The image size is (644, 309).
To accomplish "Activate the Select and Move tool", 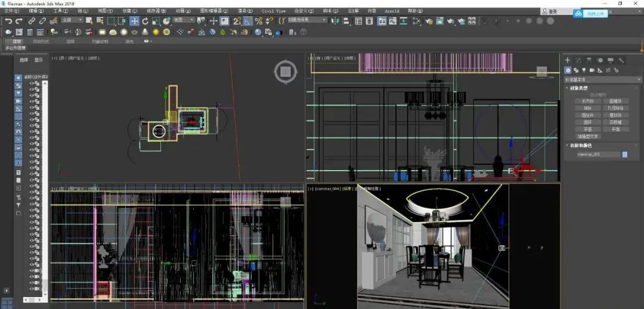I will click(x=134, y=21).
